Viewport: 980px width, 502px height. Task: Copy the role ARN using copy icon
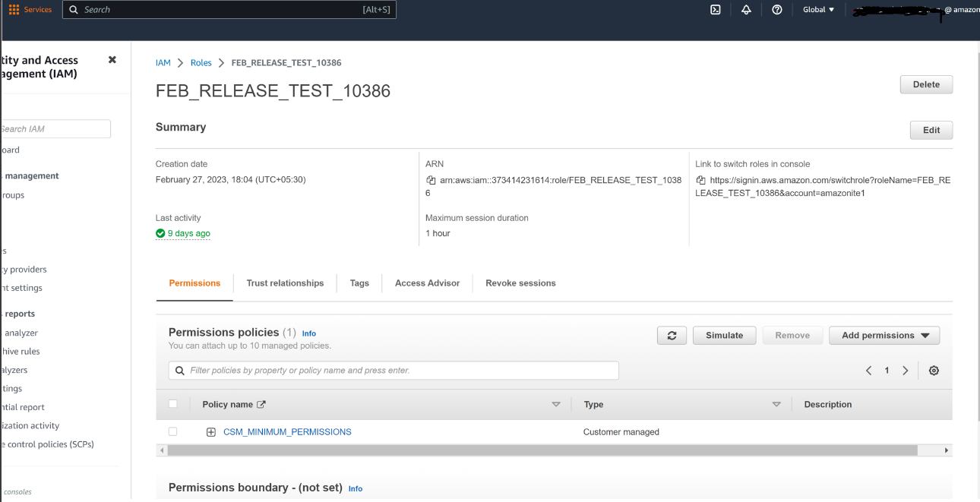click(x=429, y=182)
